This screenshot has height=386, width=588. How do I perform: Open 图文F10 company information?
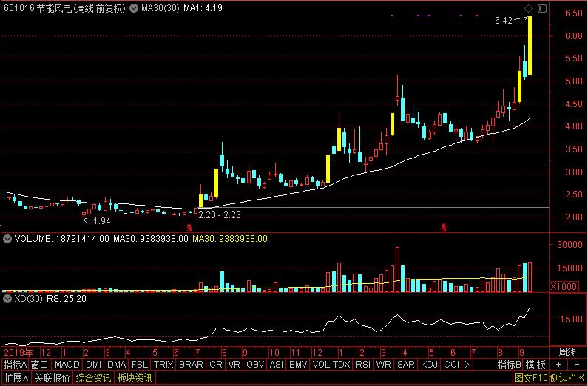pos(530,378)
